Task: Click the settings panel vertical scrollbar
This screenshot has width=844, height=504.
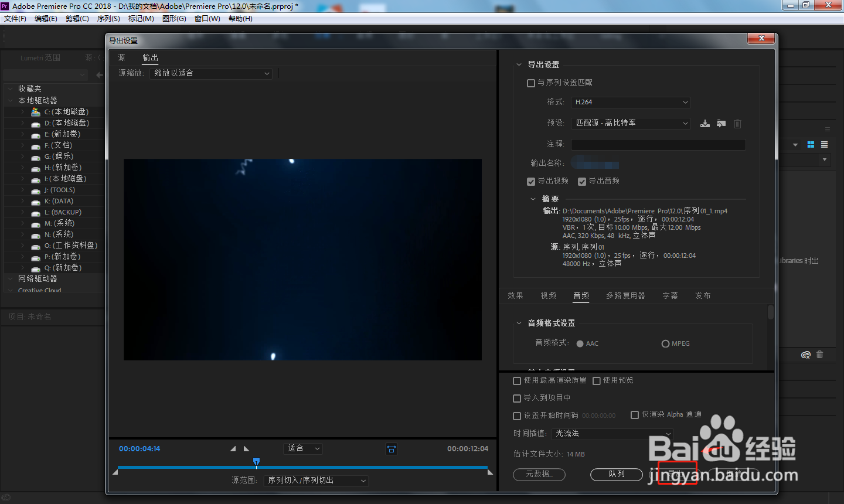Action: [771, 312]
